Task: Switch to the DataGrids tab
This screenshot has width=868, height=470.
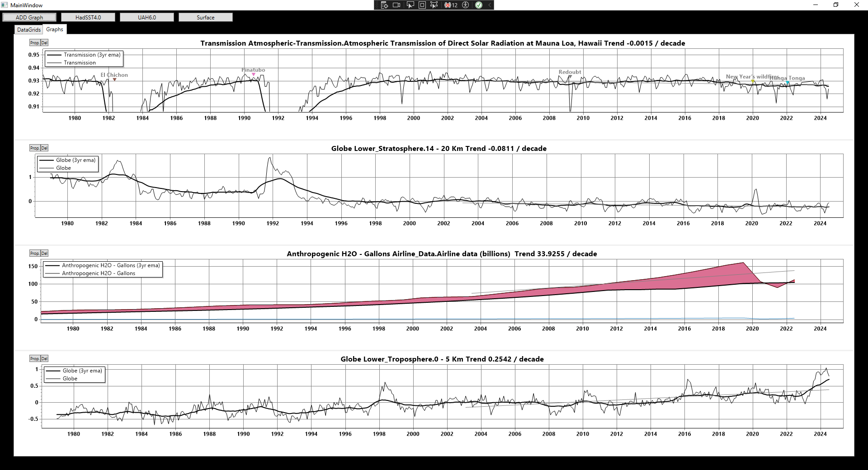Action: click(x=29, y=29)
